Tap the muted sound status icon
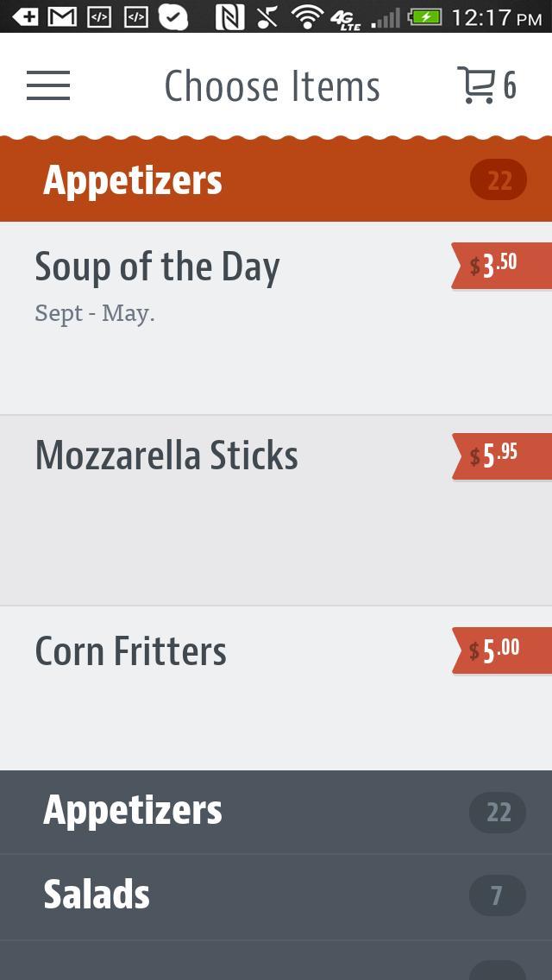 click(268, 16)
